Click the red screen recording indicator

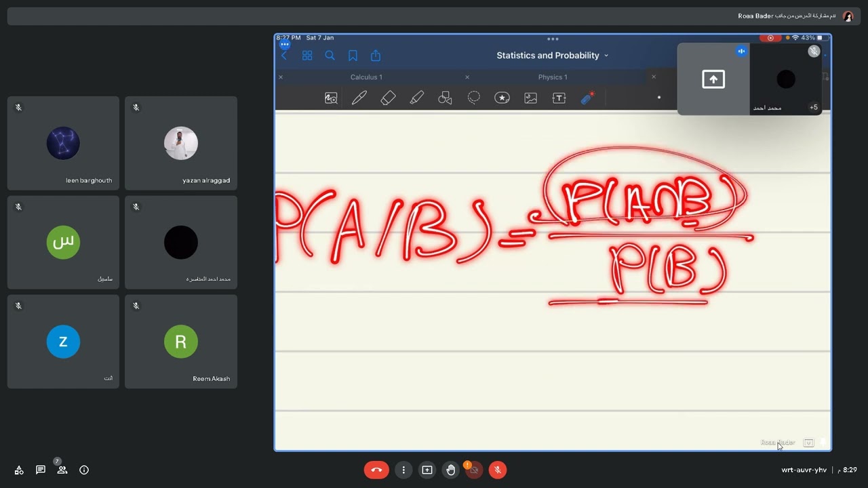770,38
